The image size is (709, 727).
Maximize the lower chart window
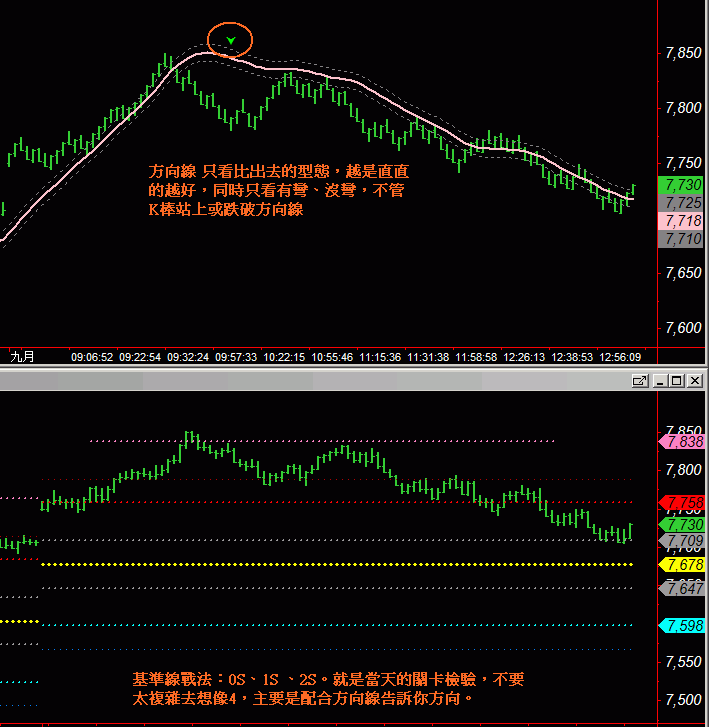677,381
